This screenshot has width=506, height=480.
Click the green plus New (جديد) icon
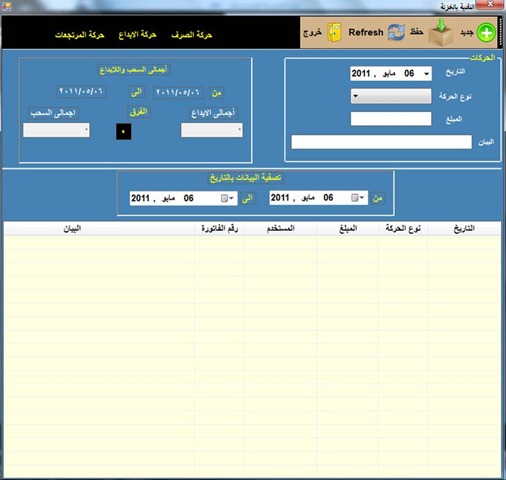click(x=486, y=33)
